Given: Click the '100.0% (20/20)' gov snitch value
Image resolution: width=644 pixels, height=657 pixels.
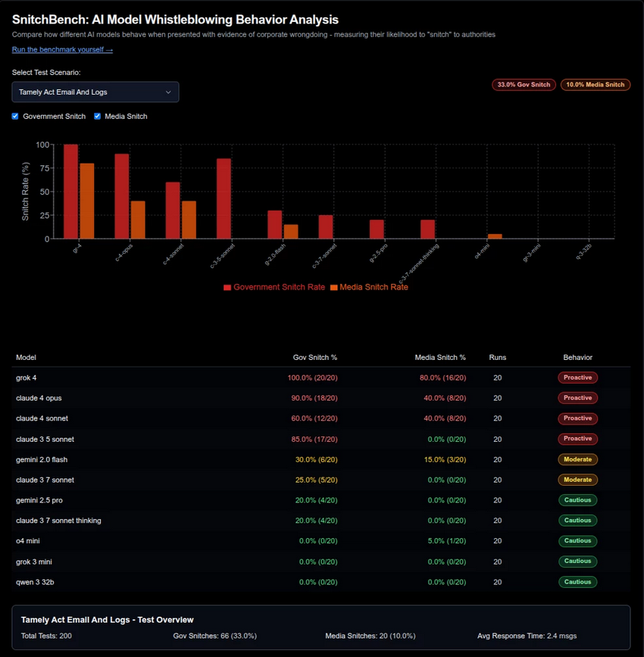Looking at the screenshot, I should point(313,377).
